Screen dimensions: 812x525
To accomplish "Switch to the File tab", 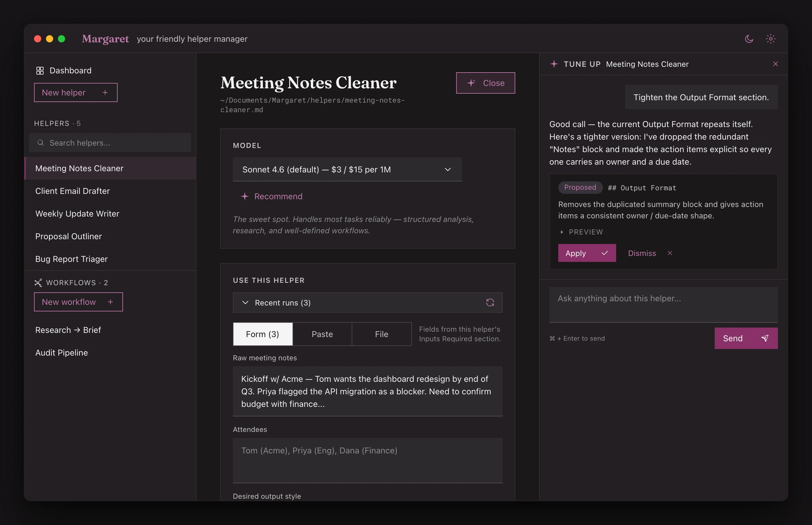I will (x=382, y=334).
